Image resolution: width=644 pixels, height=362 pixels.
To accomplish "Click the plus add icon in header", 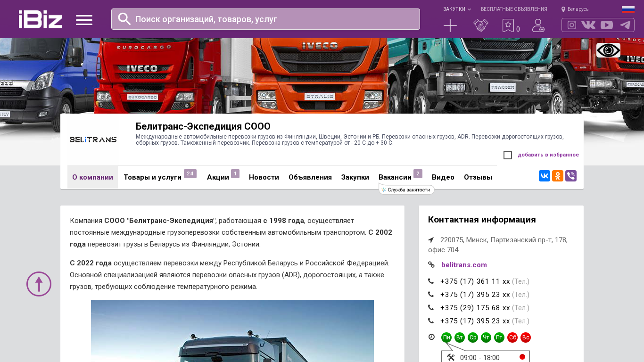I will coord(450,25).
